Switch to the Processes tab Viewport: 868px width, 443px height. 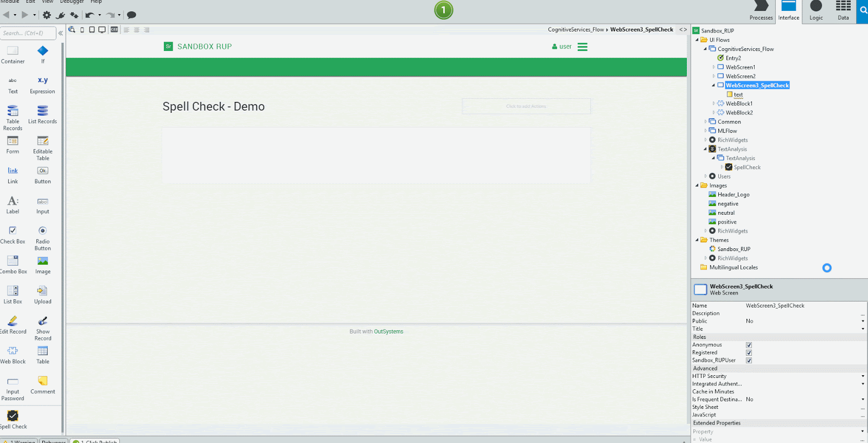[x=761, y=11]
